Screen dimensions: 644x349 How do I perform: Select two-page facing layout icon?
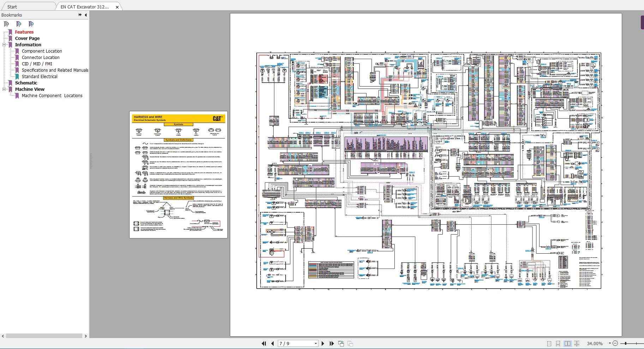(567, 343)
